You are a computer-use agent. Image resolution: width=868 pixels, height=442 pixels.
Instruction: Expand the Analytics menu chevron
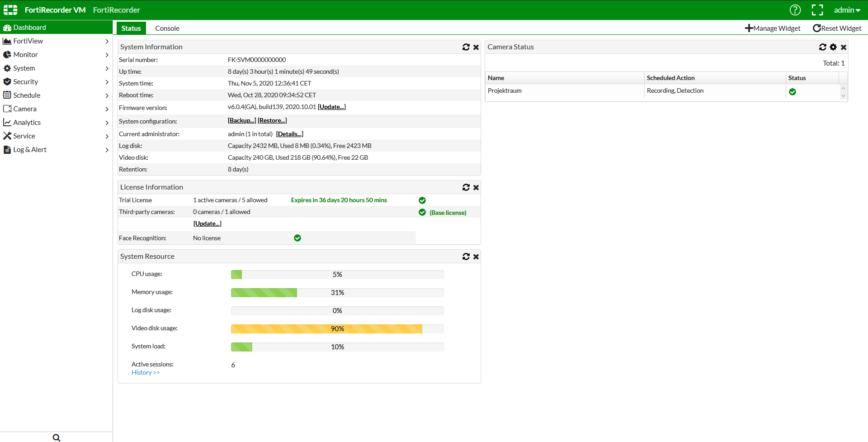click(107, 123)
